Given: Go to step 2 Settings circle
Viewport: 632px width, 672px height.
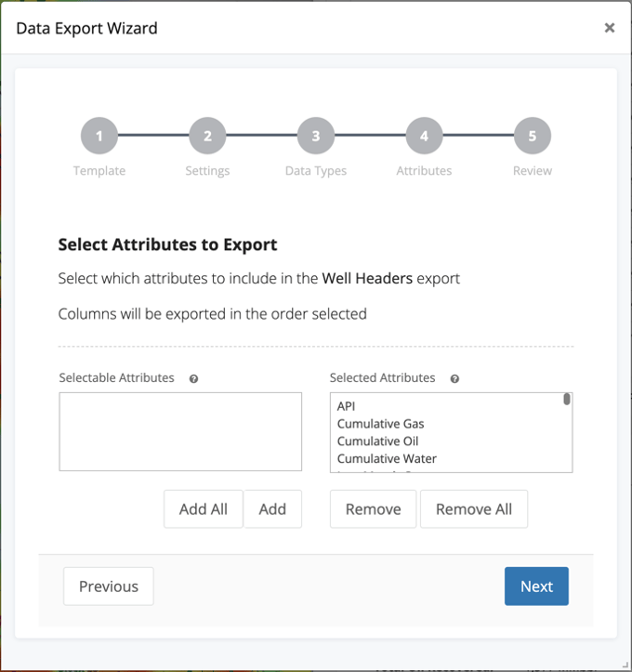Looking at the screenshot, I should (207, 136).
